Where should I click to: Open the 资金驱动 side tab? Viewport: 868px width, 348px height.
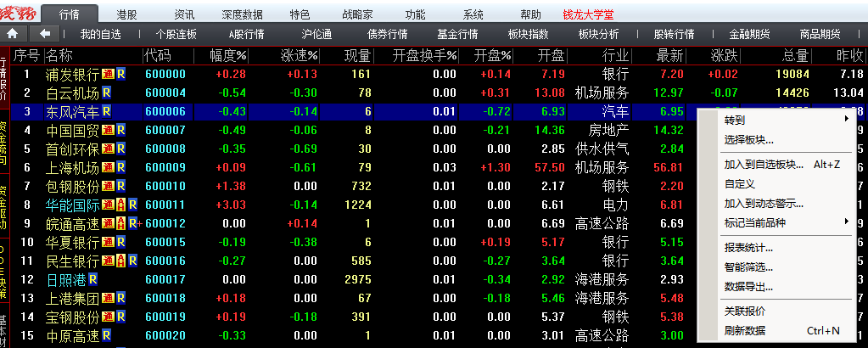3,208
